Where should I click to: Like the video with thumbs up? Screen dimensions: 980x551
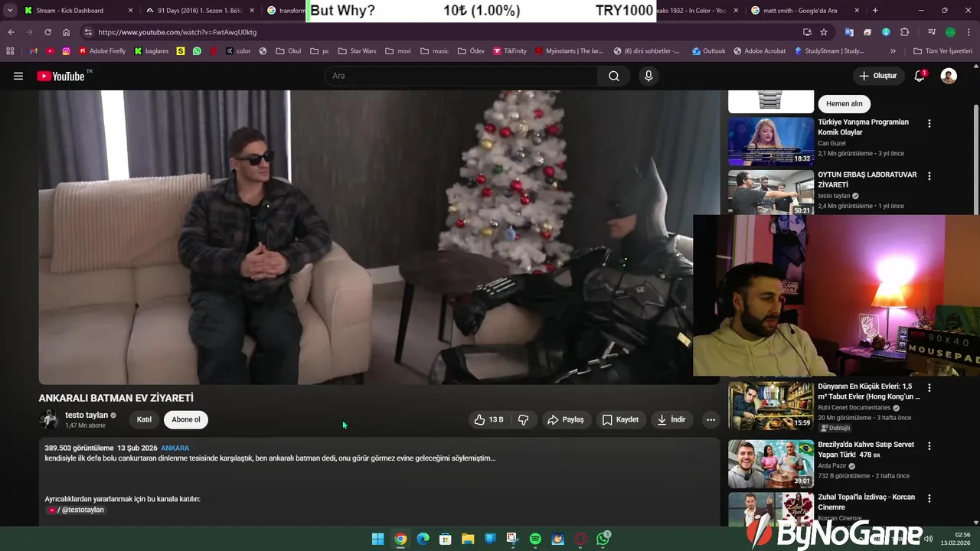[488, 419]
